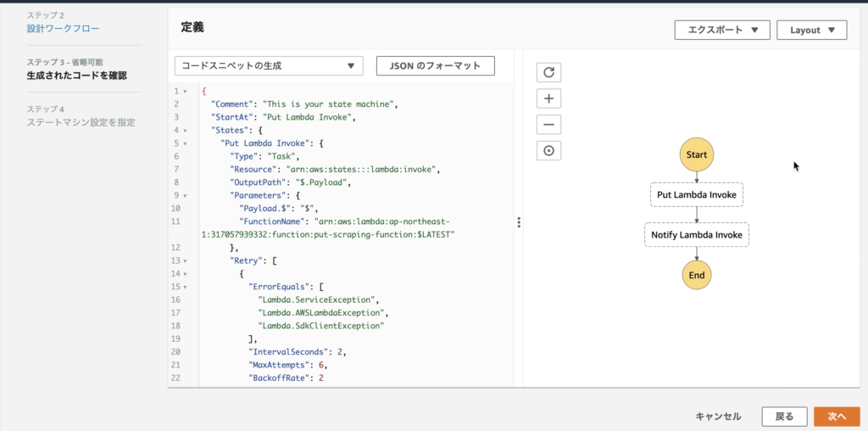Select ステートマシン設定を指定 step

[x=81, y=122]
